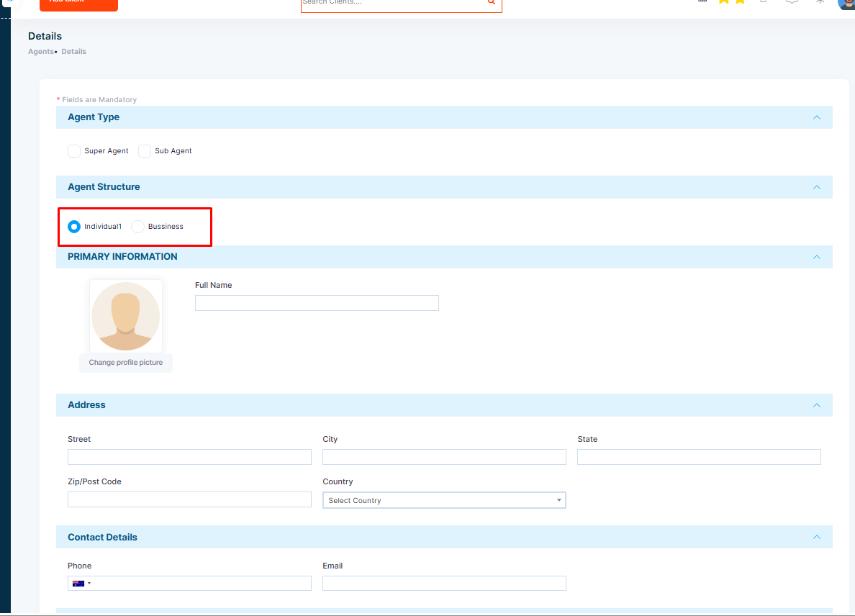Collapse the Contact Details section chevron
The width and height of the screenshot is (855, 616).
tap(816, 537)
